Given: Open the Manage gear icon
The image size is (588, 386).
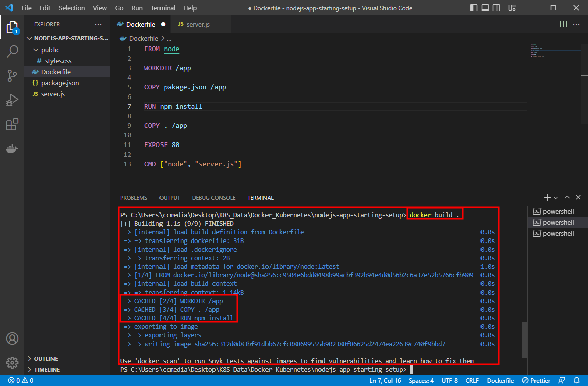Looking at the screenshot, I should coord(12,363).
